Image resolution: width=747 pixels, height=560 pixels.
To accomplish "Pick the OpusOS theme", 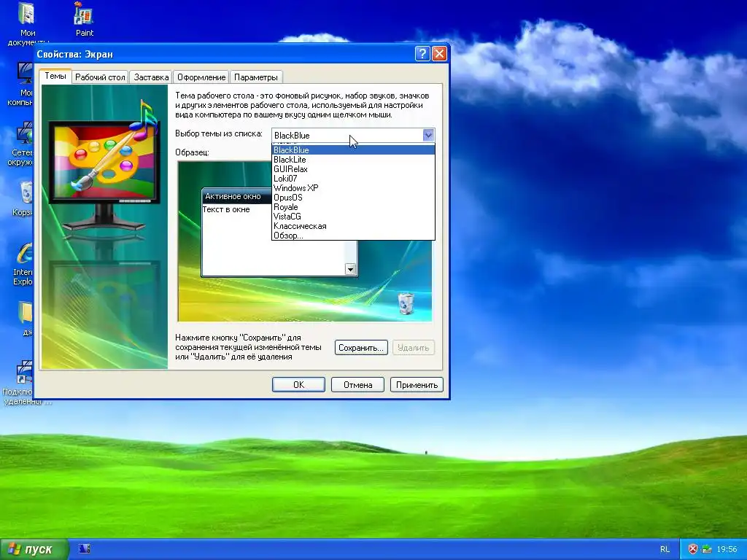I will point(353,198).
